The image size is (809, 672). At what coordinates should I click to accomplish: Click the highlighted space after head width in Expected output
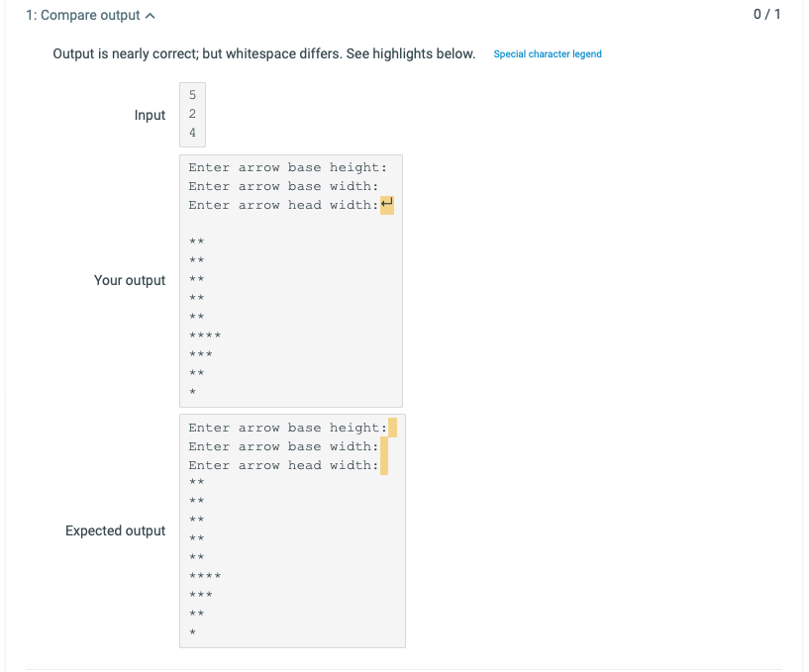(x=385, y=465)
